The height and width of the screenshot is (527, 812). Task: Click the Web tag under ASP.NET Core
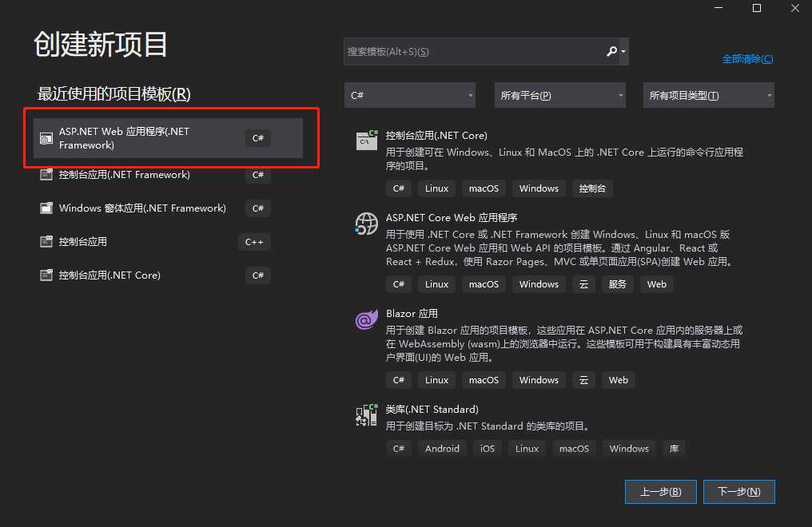pos(657,284)
